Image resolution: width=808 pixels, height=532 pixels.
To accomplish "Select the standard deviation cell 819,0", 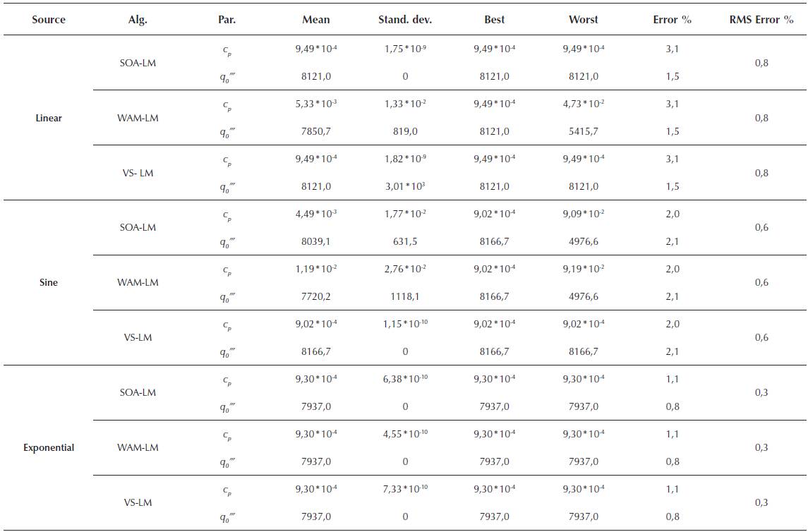I will coord(405,131).
